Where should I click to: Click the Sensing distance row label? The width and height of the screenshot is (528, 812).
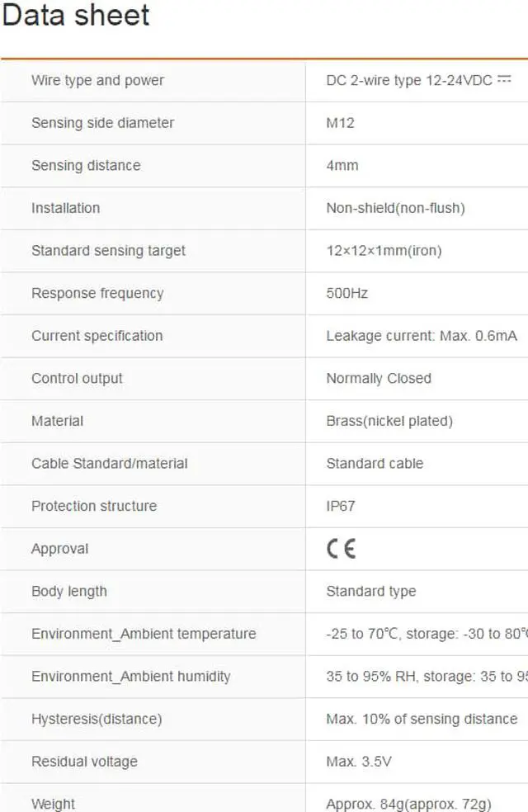pos(86,165)
